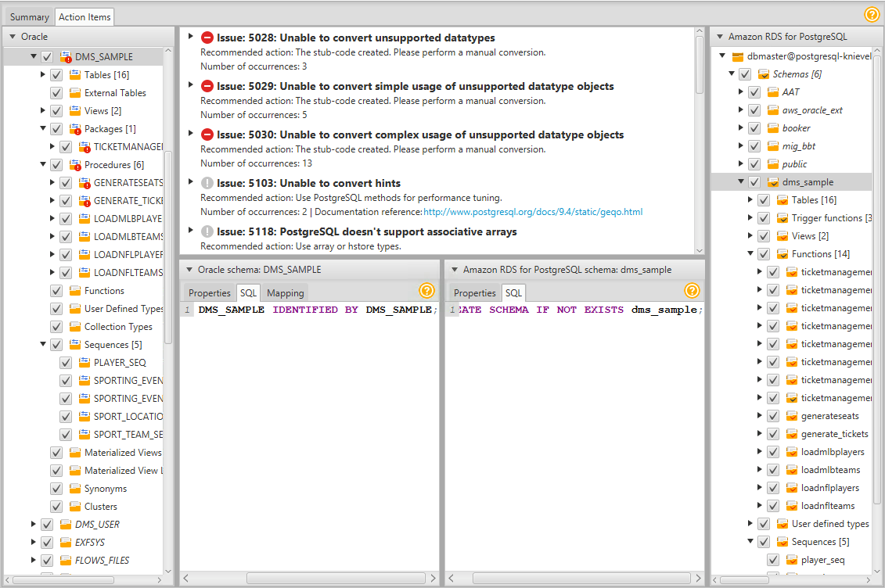Click the PLAYER_SEQ sequence icon

(85, 363)
